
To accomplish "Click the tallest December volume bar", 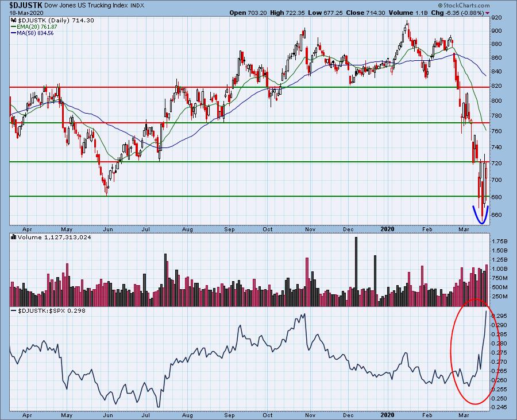I will pos(356,272).
